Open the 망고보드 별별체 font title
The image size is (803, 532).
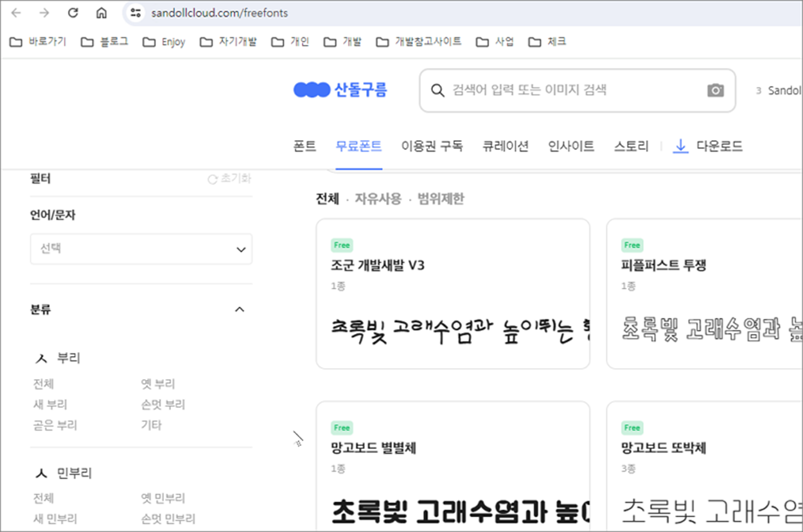point(374,448)
